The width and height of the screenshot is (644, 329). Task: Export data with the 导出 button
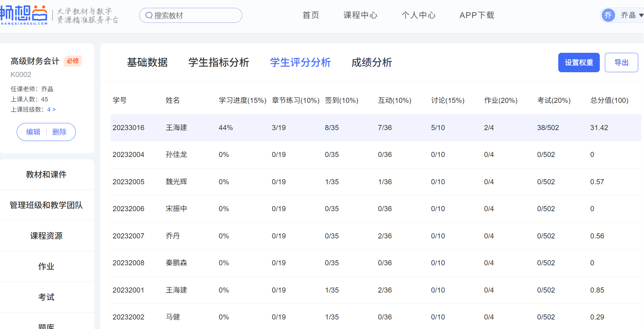point(621,63)
